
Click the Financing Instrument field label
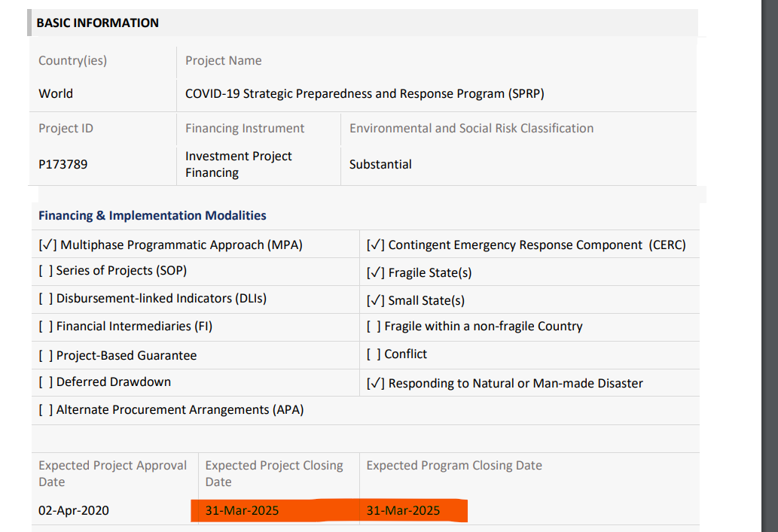click(x=245, y=129)
